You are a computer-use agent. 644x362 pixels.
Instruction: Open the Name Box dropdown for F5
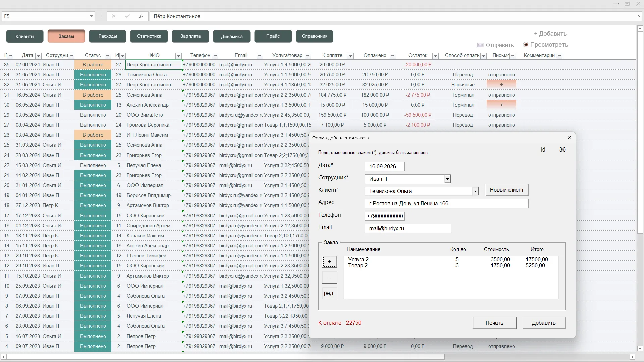pos(91,16)
